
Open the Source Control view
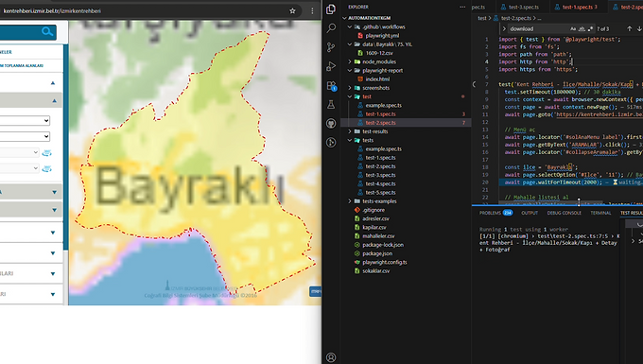(331, 47)
